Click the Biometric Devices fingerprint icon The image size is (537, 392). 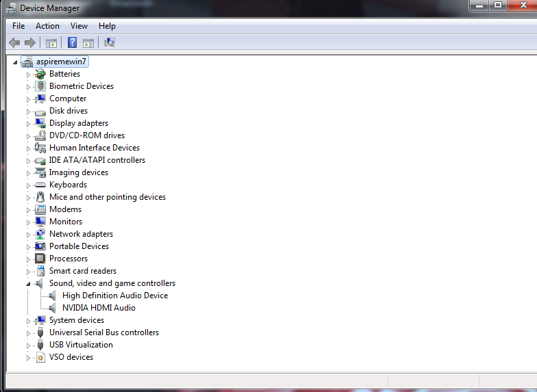point(40,86)
